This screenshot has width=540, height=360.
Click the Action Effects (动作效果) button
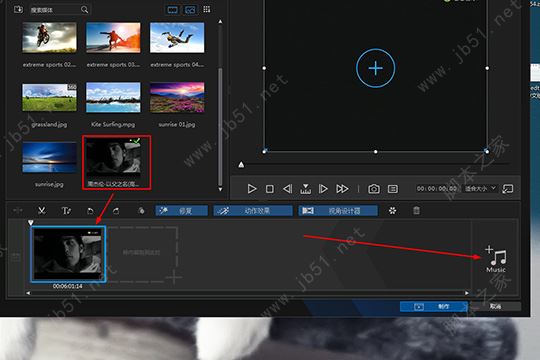tap(253, 210)
